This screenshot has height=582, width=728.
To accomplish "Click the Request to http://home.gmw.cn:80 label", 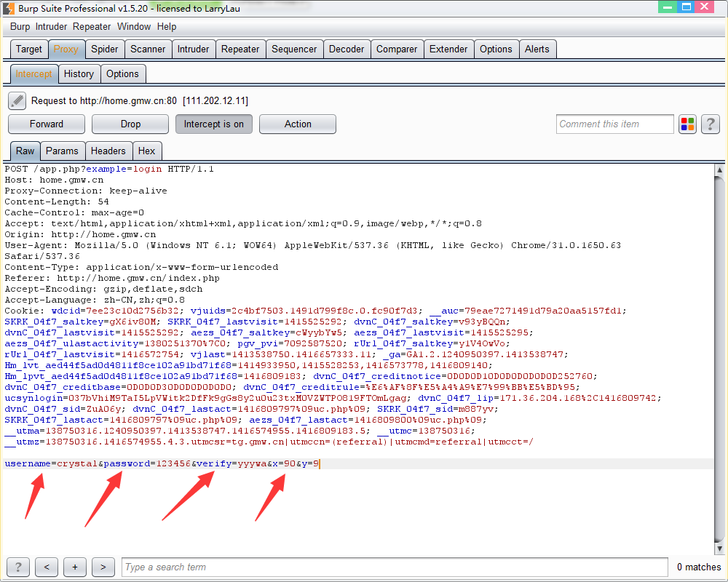I will [139, 101].
